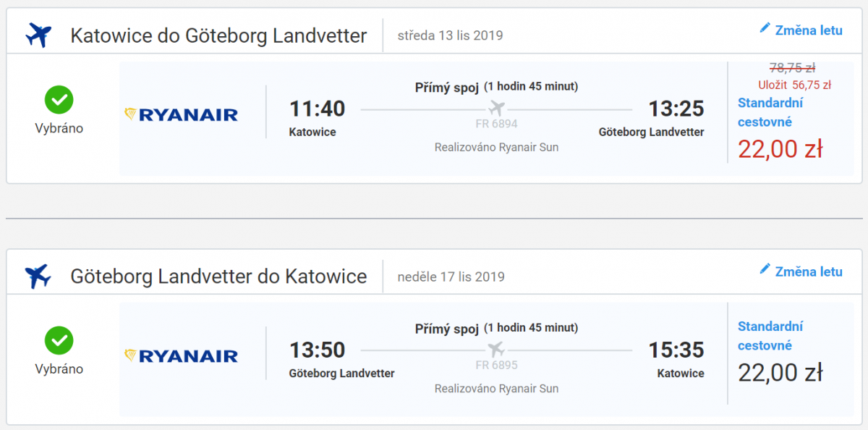Select Standardní cestovné on outbound flight

pos(770,112)
